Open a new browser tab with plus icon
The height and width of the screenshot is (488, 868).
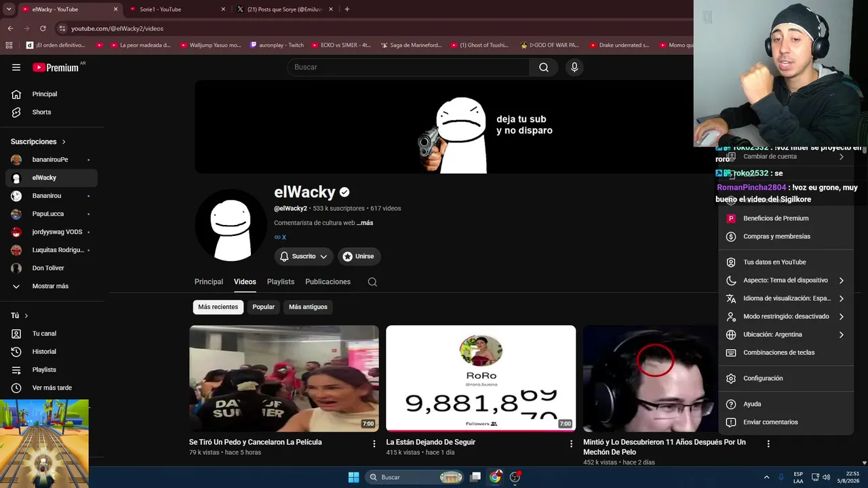[x=347, y=9]
